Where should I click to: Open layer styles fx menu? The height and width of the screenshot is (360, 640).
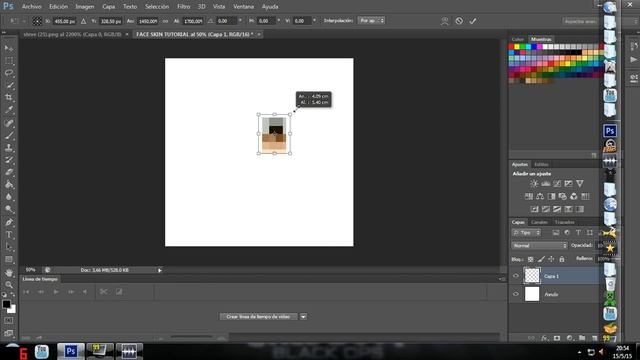coord(544,338)
